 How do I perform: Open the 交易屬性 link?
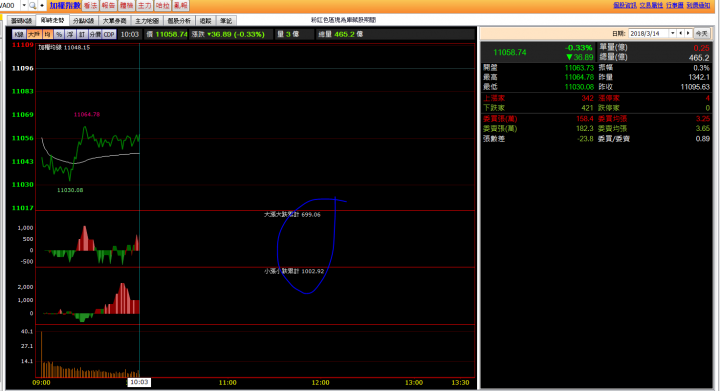click(x=651, y=5)
